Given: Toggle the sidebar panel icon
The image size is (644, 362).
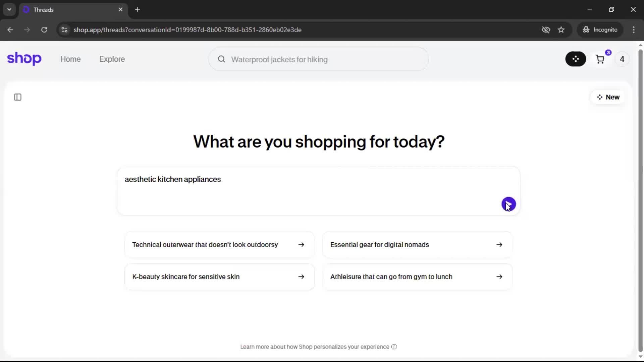Looking at the screenshot, I should 18,97.
